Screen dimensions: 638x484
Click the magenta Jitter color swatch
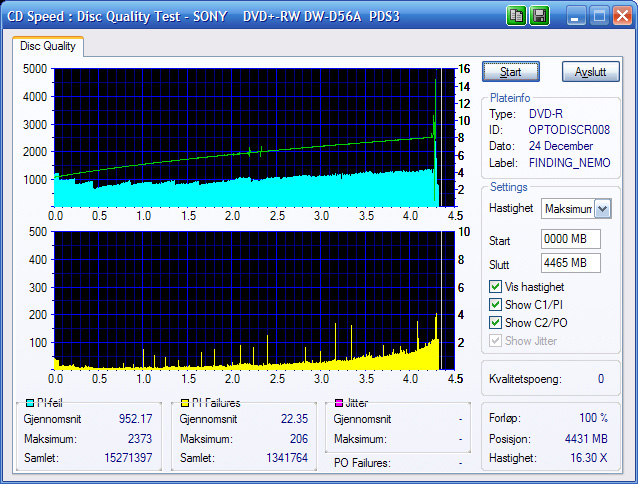339,403
